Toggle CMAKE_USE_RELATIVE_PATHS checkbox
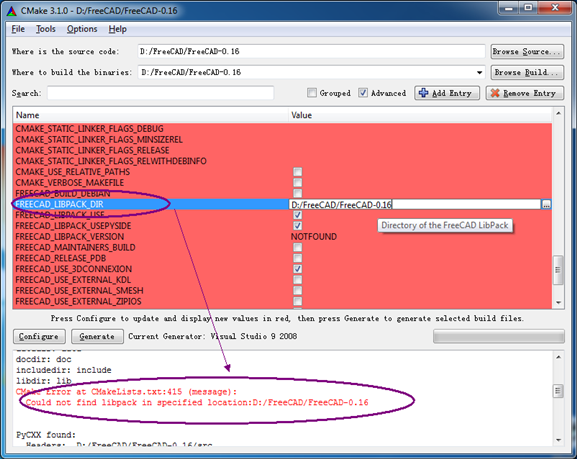The height and width of the screenshot is (459, 577). point(297,172)
